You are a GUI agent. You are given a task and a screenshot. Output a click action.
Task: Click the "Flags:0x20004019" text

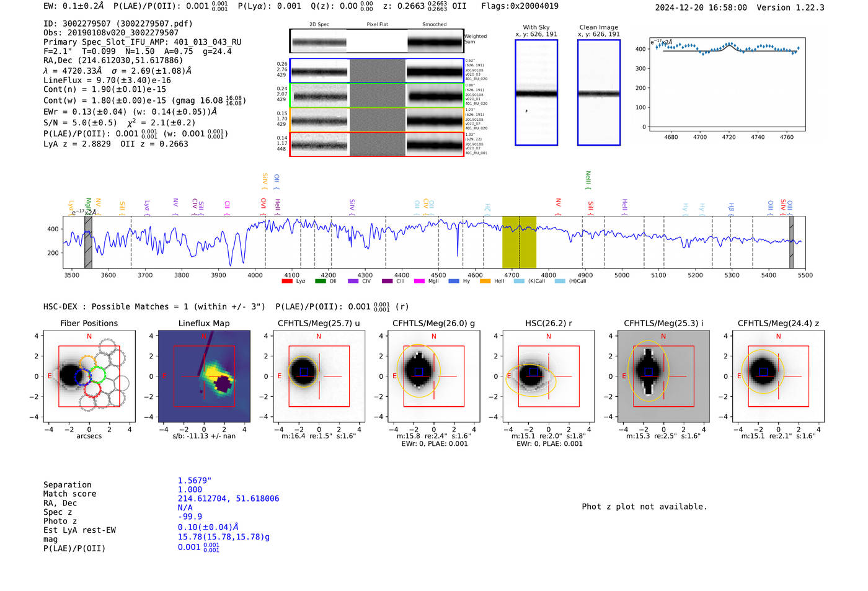tap(520, 6)
